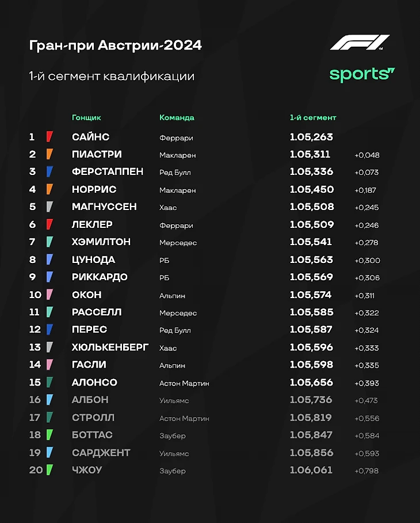Click the green sports logo
Image resolution: width=420 pixels, height=523 pixels.
coord(362,75)
